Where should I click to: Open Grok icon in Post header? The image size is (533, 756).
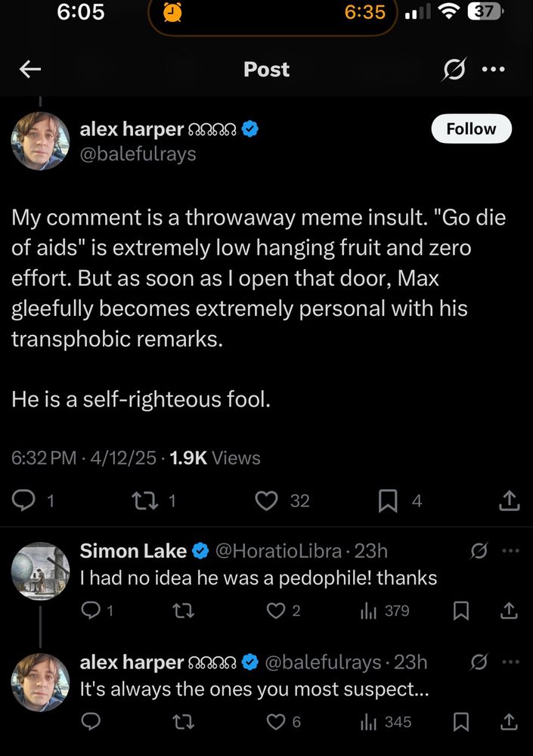(455, 70)
